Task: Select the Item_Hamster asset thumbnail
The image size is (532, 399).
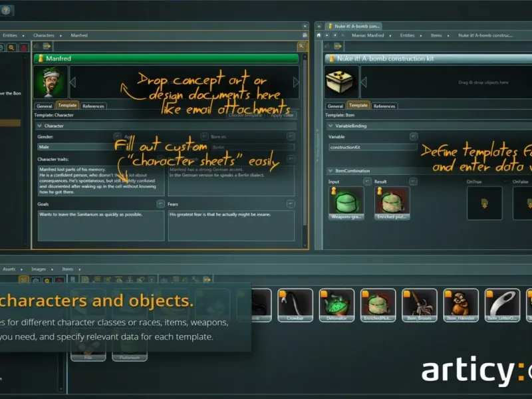Action: click(x=461, y=305)
